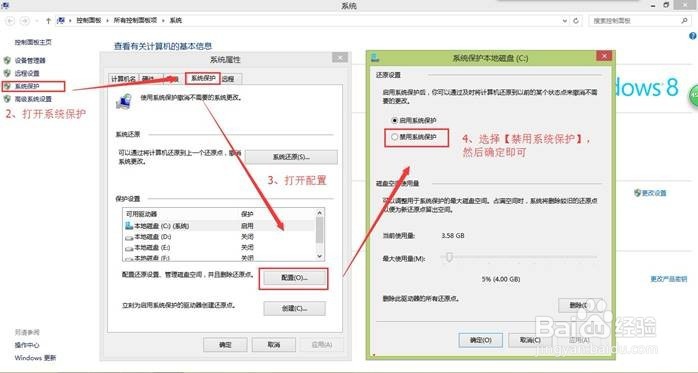This screenshot has height=373, width=698.
Task: Click the 远程设置 shield icon
Action: tap(7, 73)
